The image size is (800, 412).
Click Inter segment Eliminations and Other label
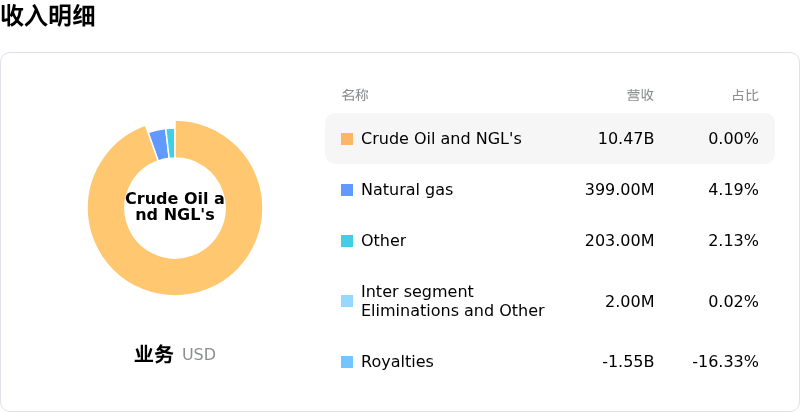tap(452, 301)
